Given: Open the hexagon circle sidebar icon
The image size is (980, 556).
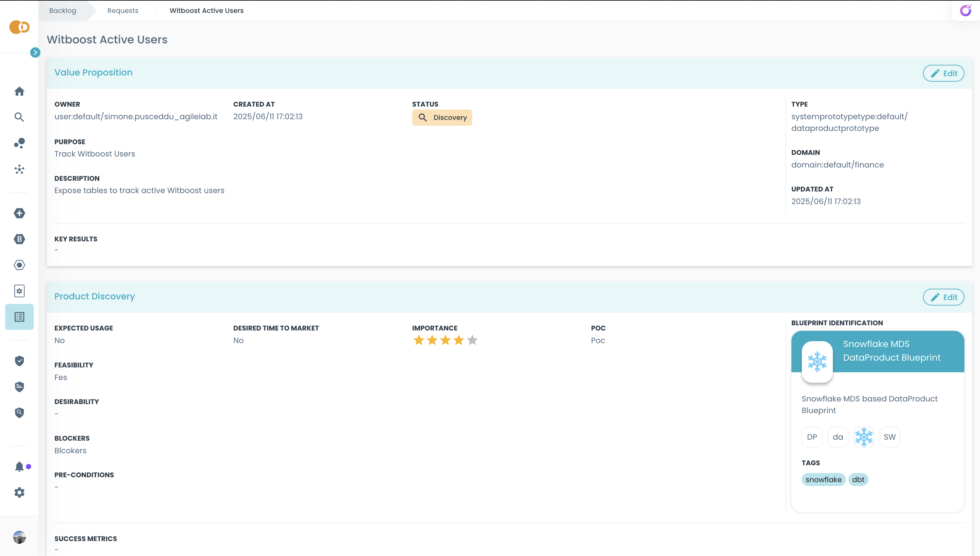Looking at the screenshot, I should coord(19,265).
